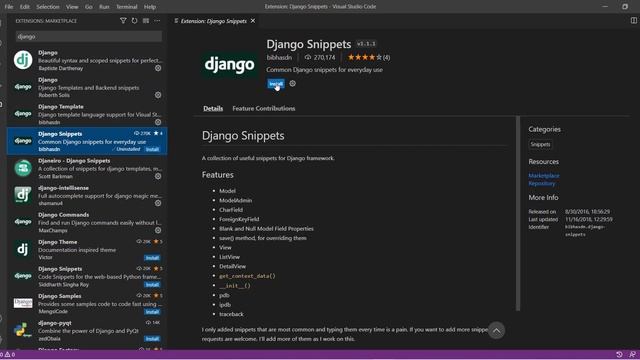Open manage gear for Django by Roberth Solis
Screen dimensions: 640x360
pos(158,95)
